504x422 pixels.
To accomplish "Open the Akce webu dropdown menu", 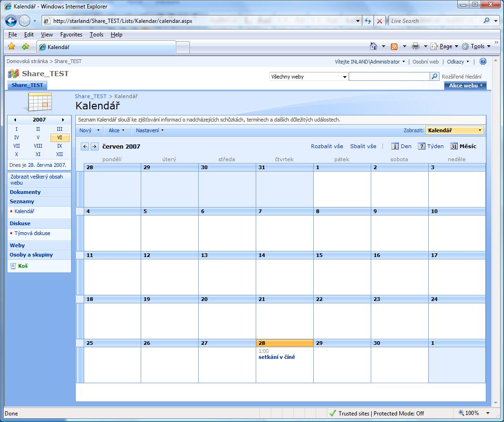I will click(x=465, y=86).
